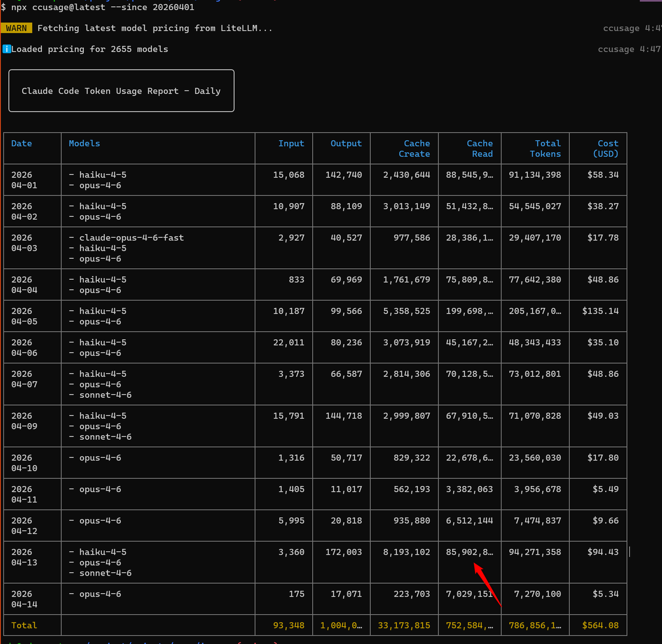662x644 pixels.
Task: Click the input value 15,068
Action: 289,175
